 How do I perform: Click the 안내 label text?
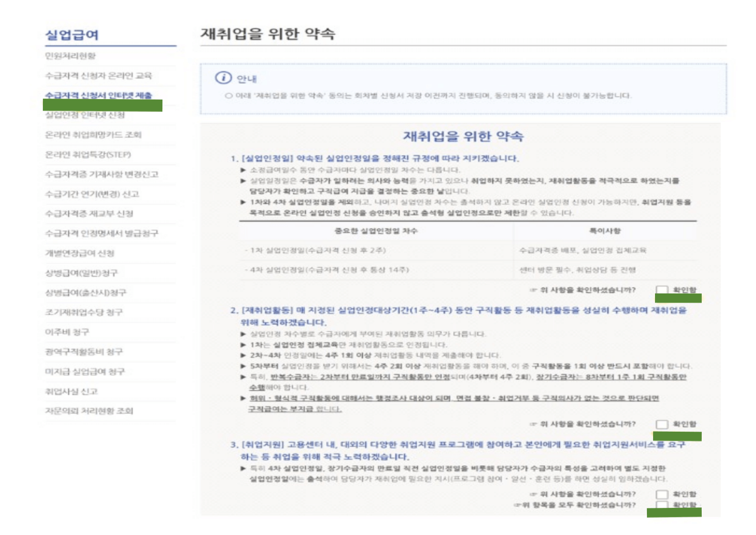coord(246,79)
